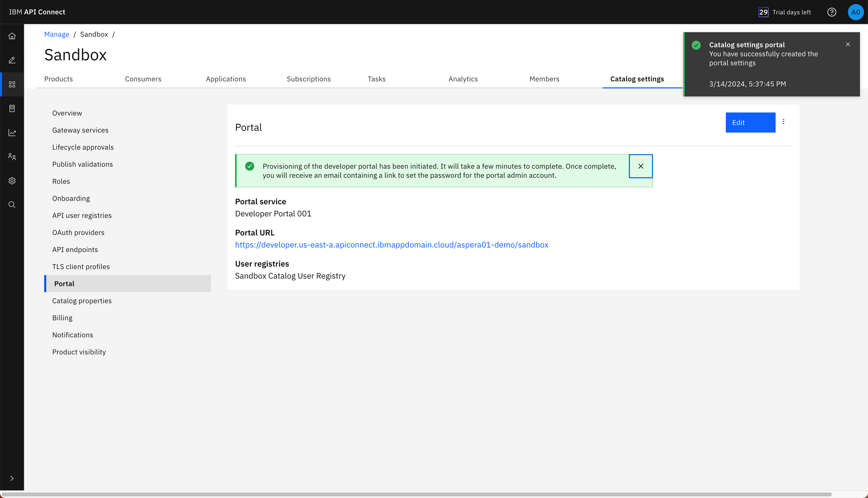This screenshot has width=868, height=498.
Task: Open the Members people icon in sidebar
Action: [12, 157]
